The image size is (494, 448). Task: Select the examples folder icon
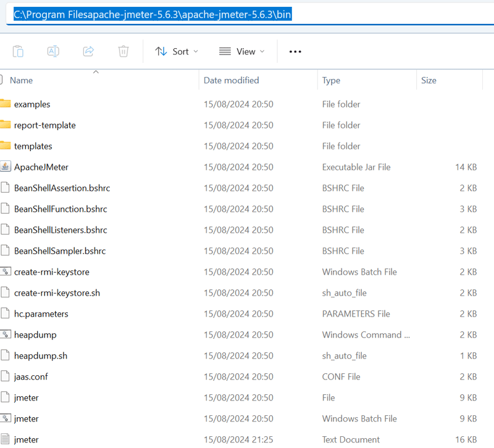click(x=6, y=104)
